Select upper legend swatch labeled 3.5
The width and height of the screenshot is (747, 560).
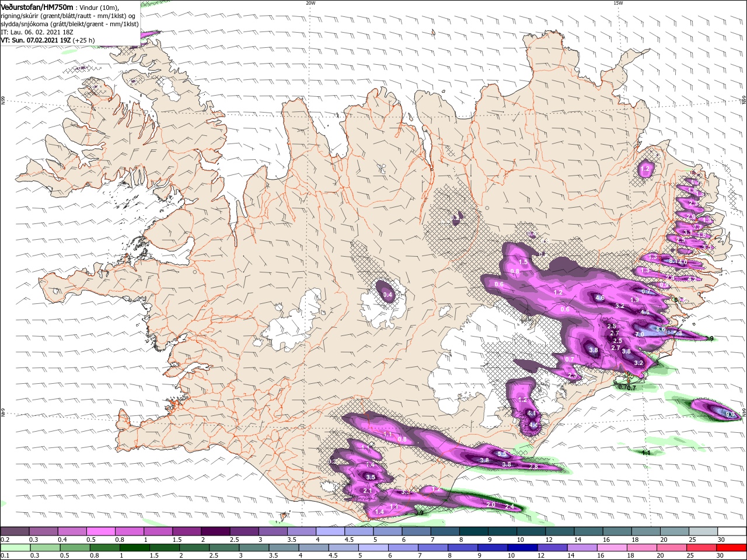pos(301,531)
